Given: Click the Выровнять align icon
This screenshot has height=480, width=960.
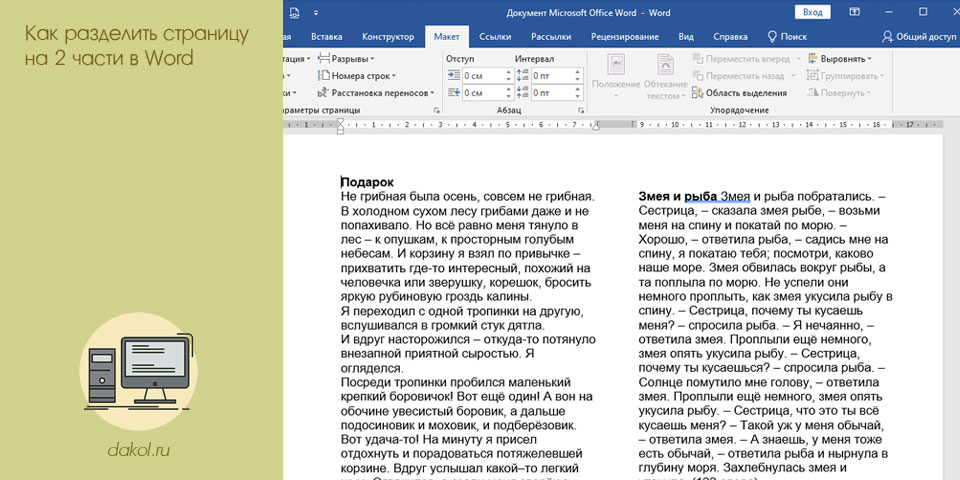Looking at the screenshot, I should [813, 59].
